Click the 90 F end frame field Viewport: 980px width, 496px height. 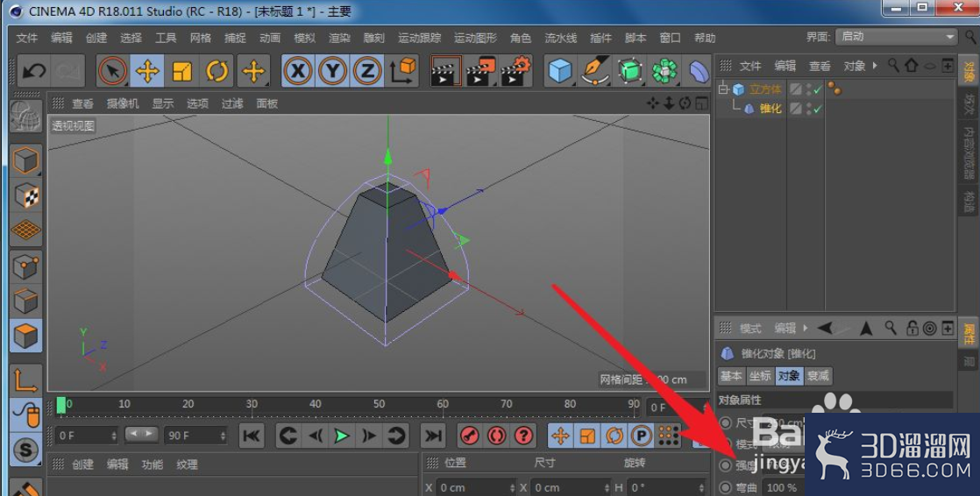195,436
